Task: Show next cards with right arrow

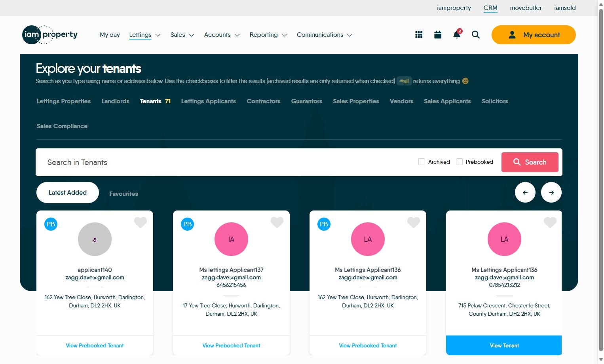Action: point(551,193)
